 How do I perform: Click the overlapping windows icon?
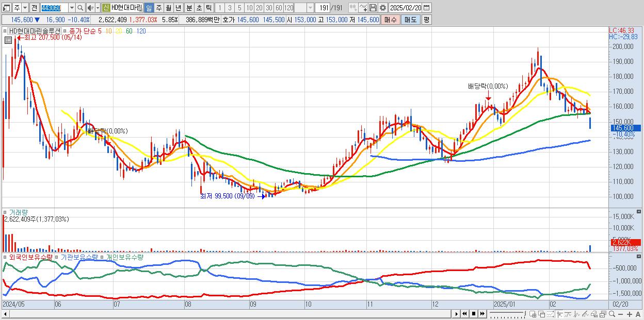point(542,314)
